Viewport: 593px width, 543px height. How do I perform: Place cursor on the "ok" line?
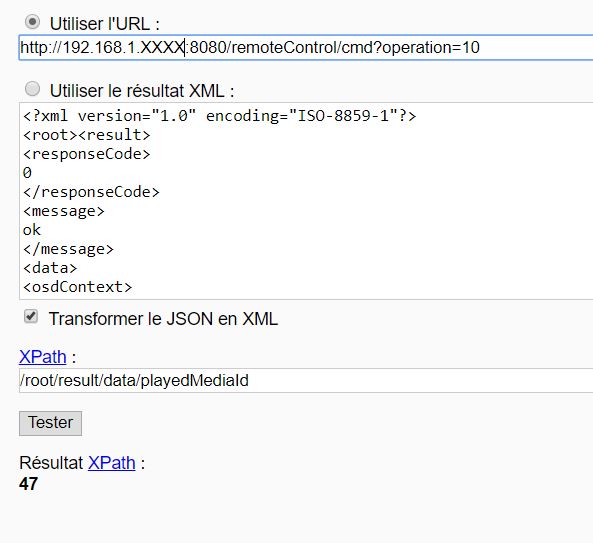coord(32,230)
